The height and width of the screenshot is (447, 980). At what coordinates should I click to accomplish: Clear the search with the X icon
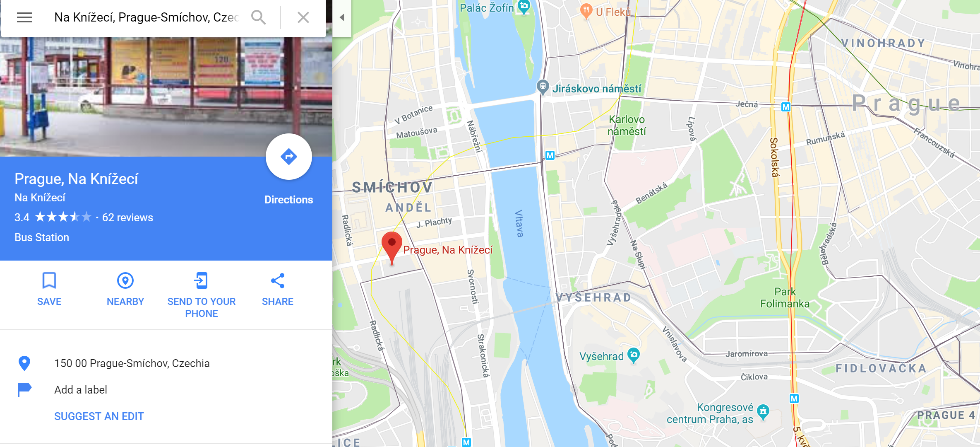(x=303, y=17)
